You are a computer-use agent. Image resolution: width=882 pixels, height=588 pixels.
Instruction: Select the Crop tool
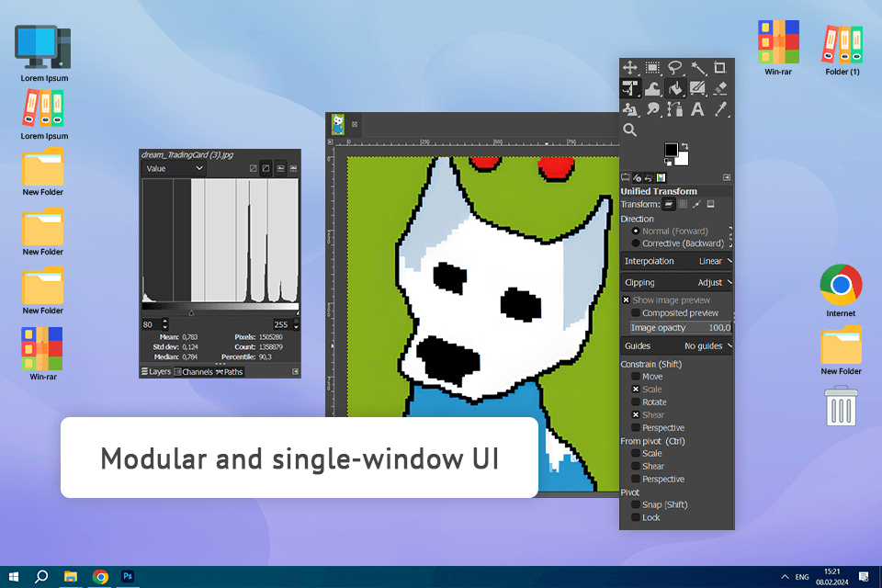(x=720, y=68)
